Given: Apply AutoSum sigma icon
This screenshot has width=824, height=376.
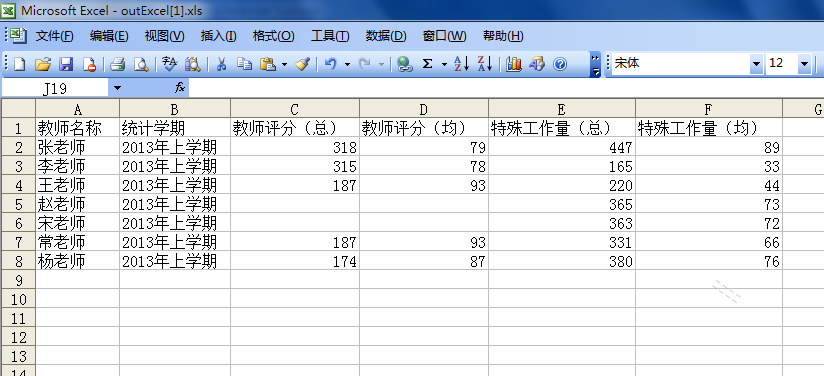Looking at the screenshot, I should point(428,64).
